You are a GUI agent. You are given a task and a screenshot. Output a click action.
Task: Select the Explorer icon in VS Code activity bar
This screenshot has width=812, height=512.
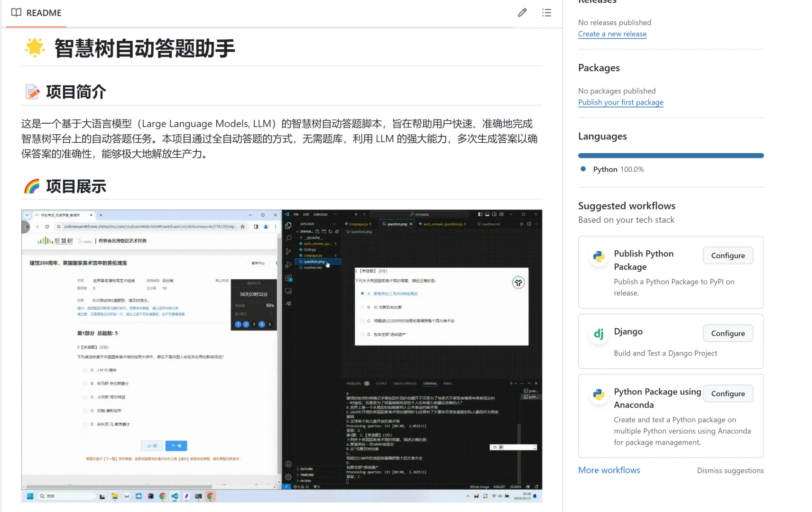tap(288, 226)
